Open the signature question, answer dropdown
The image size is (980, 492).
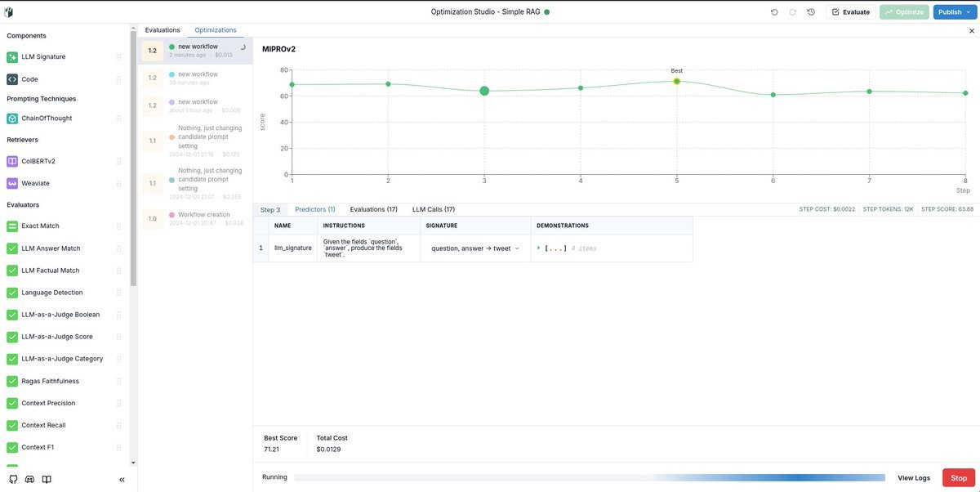click(516, 248)
